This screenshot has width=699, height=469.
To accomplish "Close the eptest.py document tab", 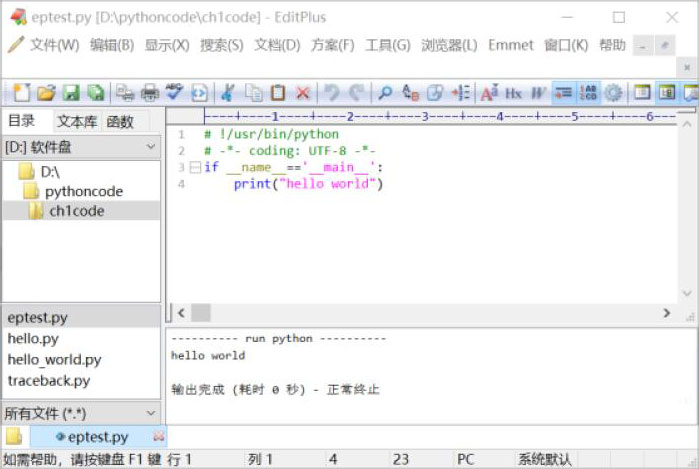I will [x=158, y=437].
